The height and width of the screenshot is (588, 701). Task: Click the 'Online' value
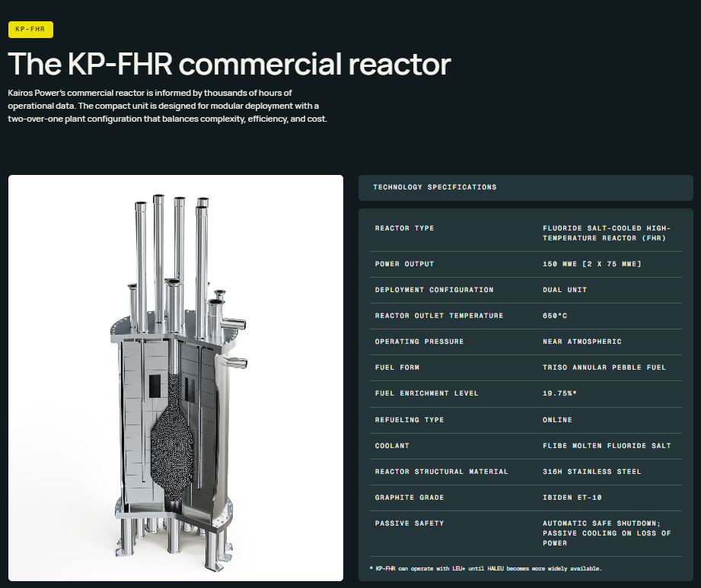(557, 420)
